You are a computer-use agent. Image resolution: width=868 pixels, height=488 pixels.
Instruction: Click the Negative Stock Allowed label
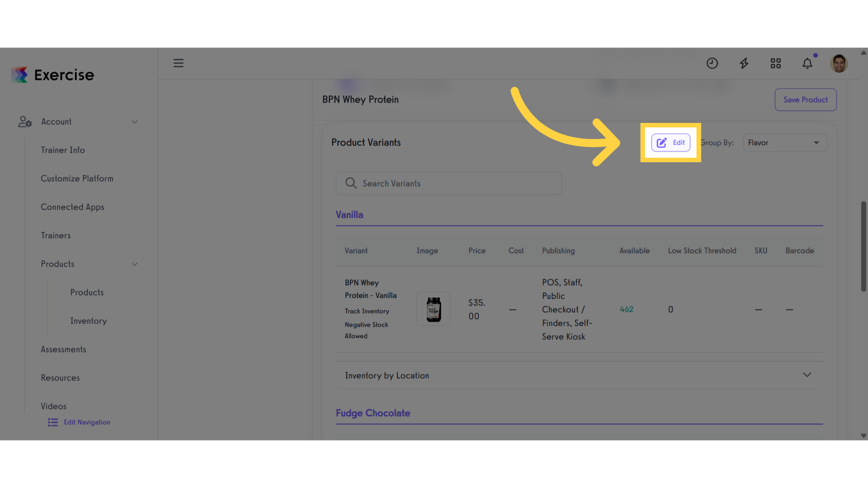coord(366,330)
